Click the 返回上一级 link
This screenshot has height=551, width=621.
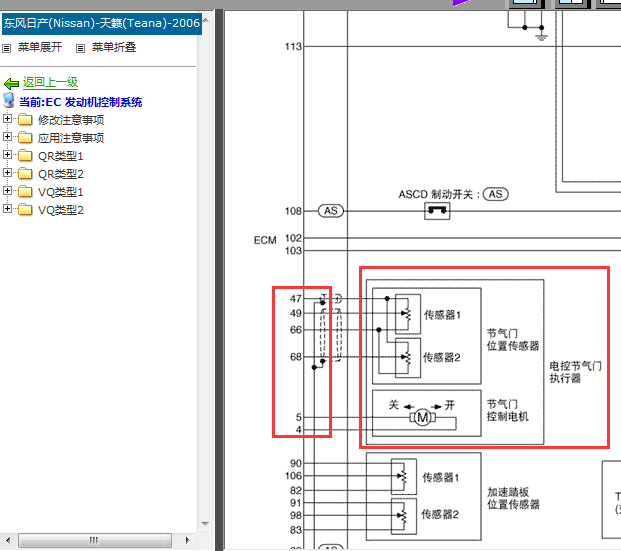(x=50, y=82)
